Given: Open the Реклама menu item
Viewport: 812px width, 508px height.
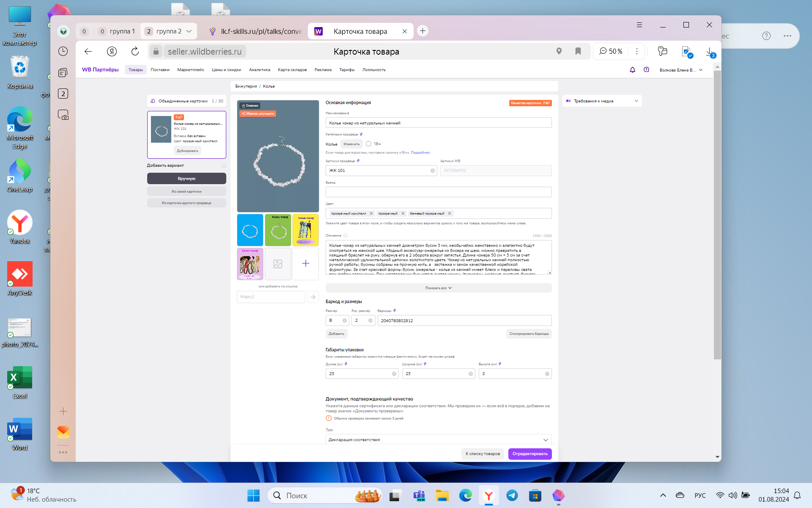Looking at the screenshot, I should click(323, 70).
